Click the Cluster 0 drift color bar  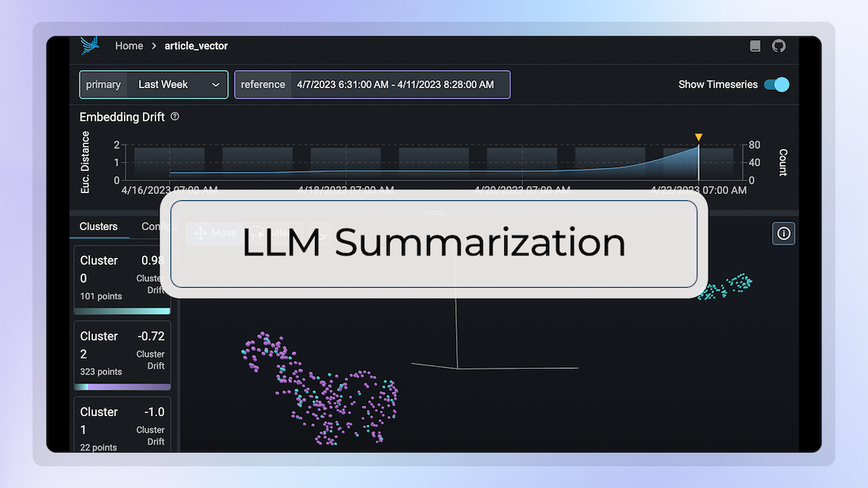122,311
